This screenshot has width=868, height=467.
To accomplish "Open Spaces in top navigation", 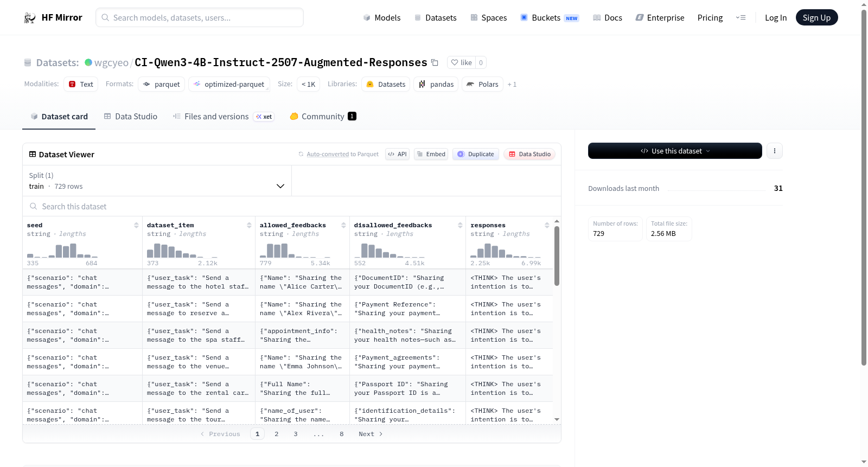I will [488, 17].
